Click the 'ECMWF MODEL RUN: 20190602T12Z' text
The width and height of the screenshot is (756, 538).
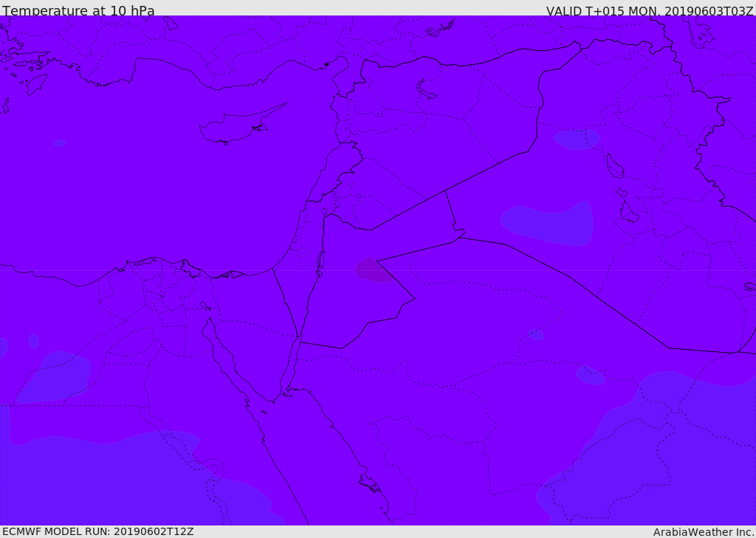(x=98, y=531)
